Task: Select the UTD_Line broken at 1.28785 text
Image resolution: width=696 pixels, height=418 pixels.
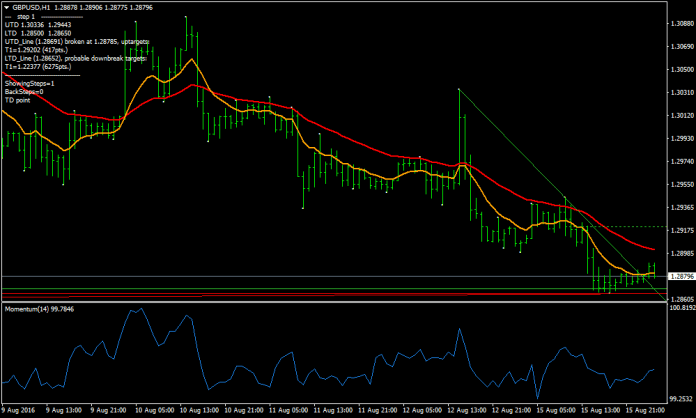Action: click(77, 43)
